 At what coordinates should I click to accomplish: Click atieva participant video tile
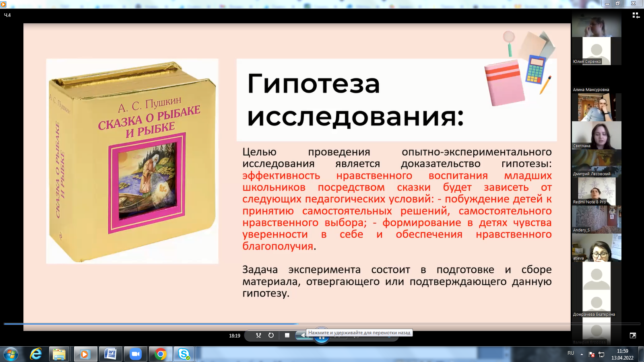coord(597,247)
